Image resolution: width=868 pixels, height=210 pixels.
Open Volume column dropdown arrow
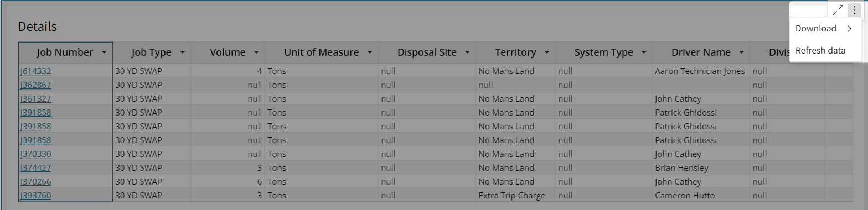[x=256, y=53]
